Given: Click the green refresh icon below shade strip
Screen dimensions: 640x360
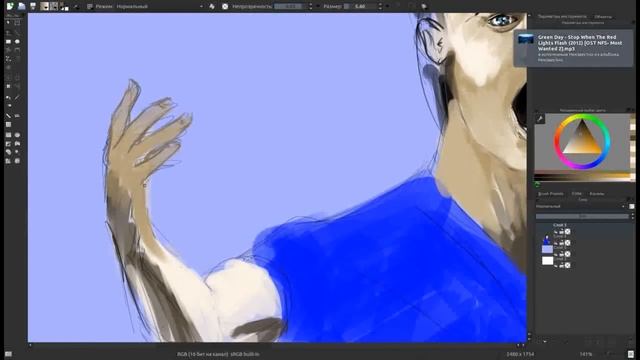Looking at the screenshot, I should [x=537, y=184].
